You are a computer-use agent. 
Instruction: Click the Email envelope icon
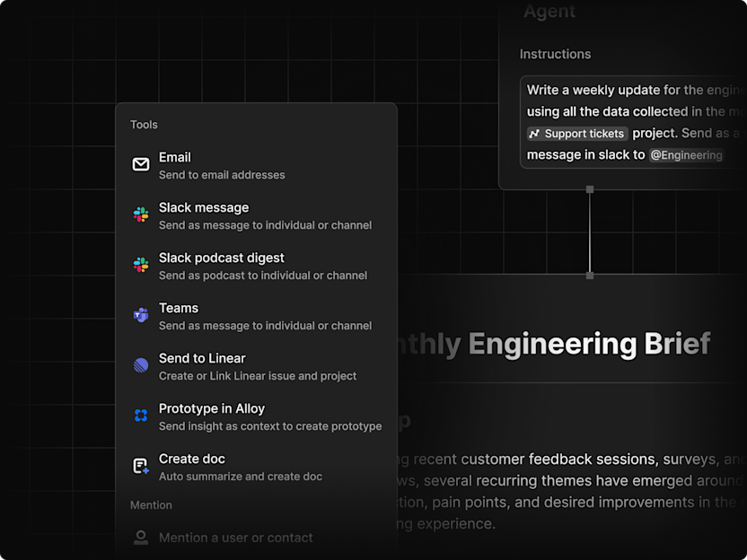pyautogui.click(x=141, y=164)
